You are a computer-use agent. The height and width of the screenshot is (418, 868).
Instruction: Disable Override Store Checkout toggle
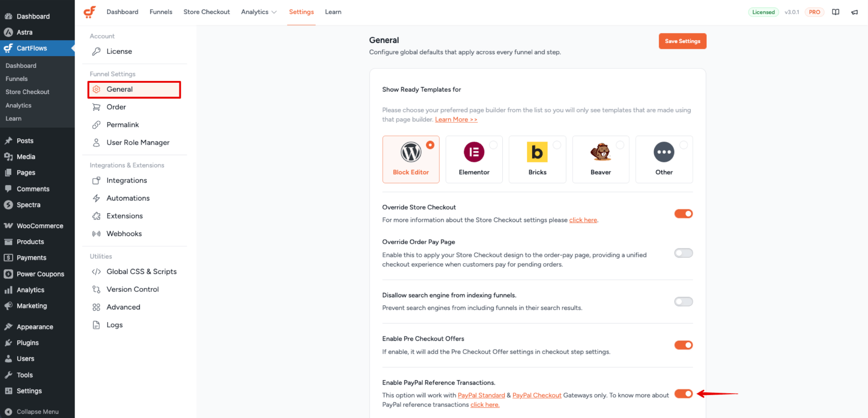(684, 214)
